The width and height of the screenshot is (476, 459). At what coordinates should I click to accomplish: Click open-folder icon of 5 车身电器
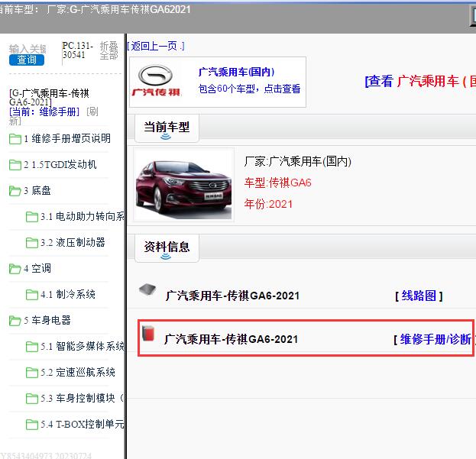click(15, 321)
